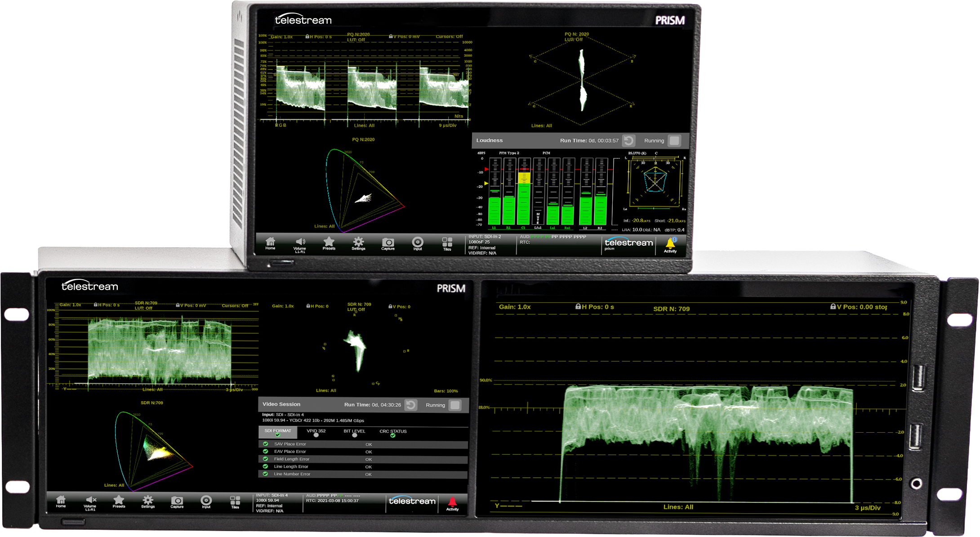Select the Line Number Error row
This screenshot has height=537, width=980.
click(363, 474)
